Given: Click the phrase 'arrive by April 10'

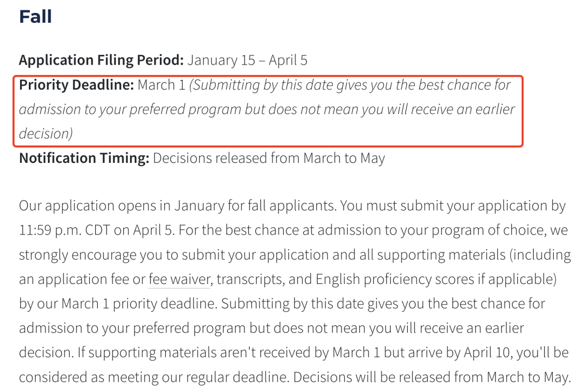Looking at the screenshot, I should [466, 353].
